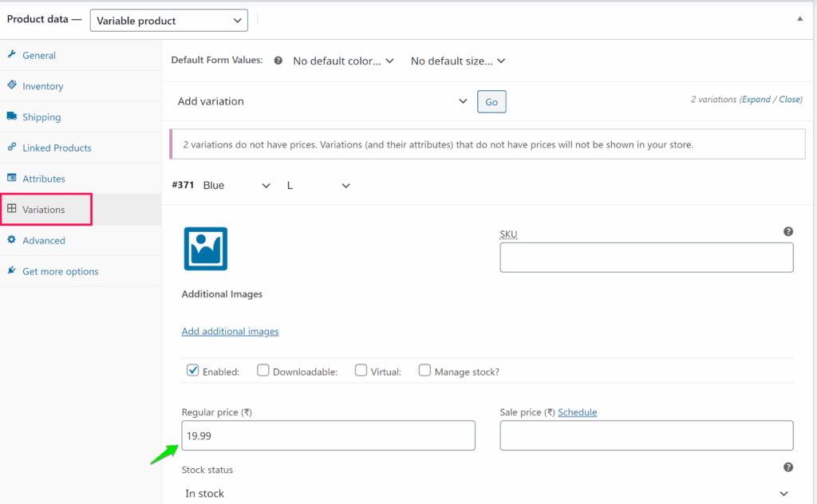Viewport: 817px width, 504px height.
Task: Open the Variations tab
Action: [x=44, y=210]
